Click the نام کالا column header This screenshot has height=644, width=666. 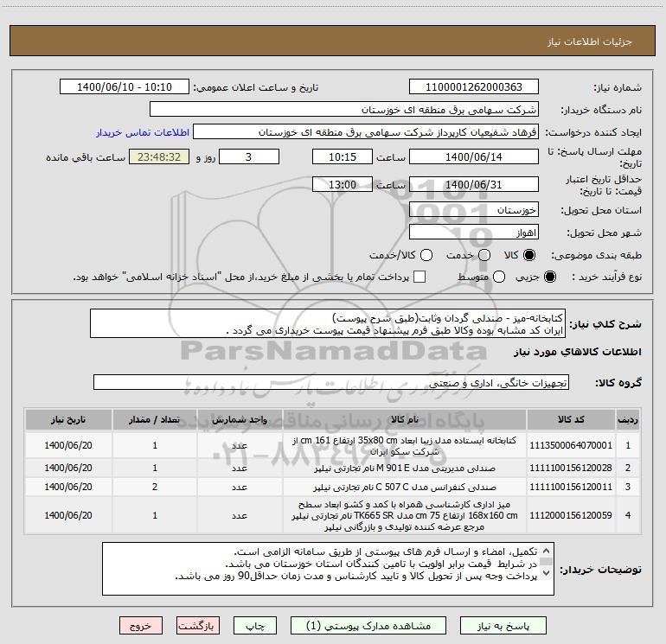[405, 419]
